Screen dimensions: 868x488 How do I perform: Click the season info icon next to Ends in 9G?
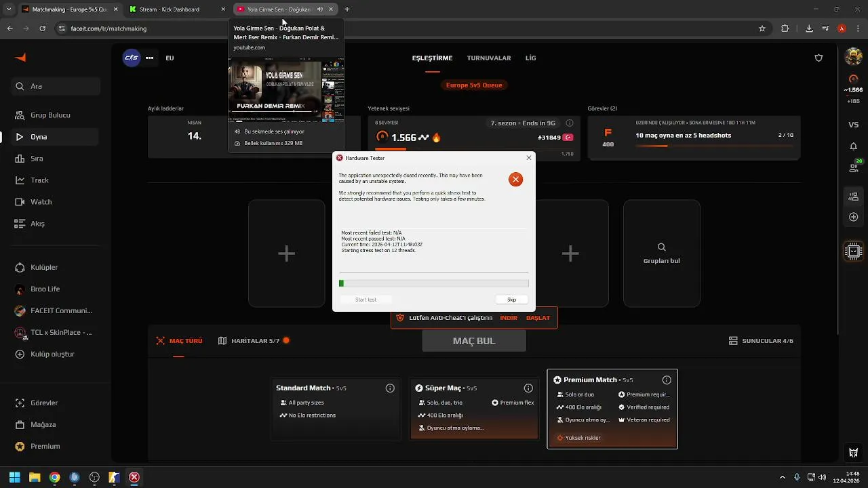[x=570, y=123]
